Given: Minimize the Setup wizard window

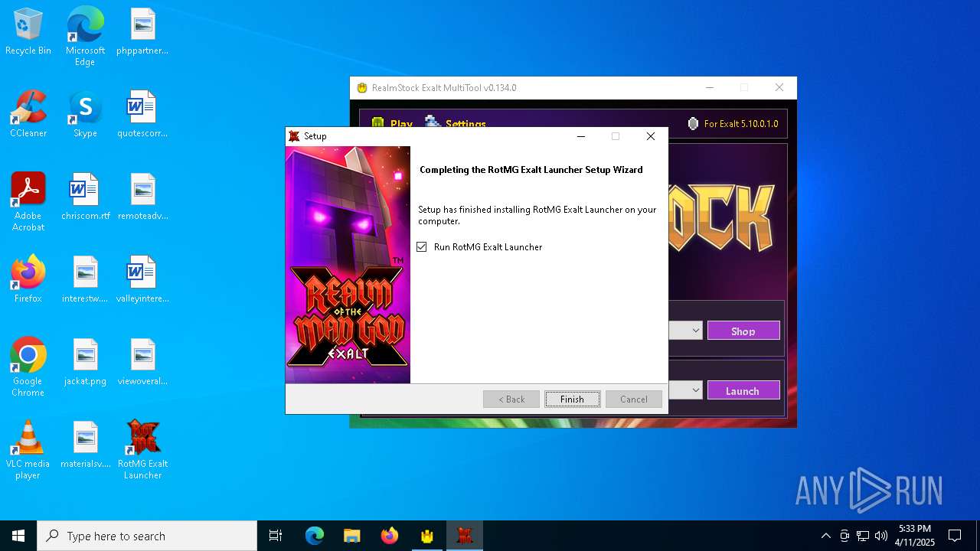Looking at the screenshot, I should [x=581, y=136].
